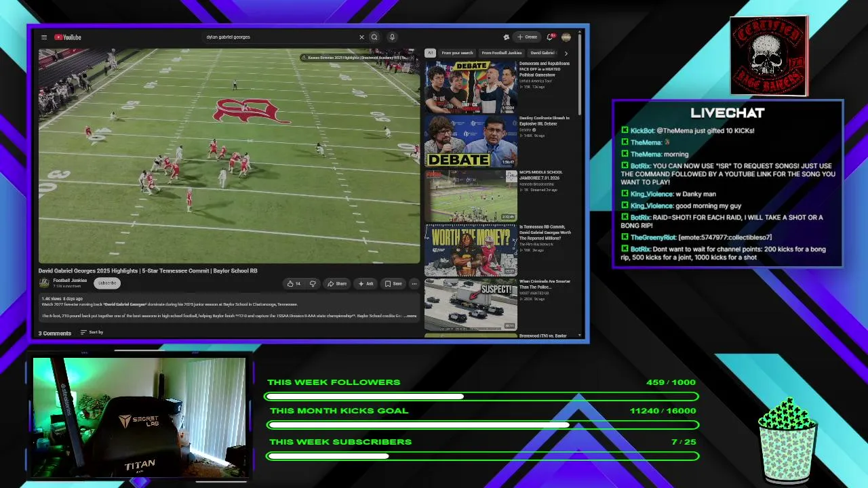Open the 'Worth the Money?' video thumbnail
The width and height of the screenshot is (868, 488).
point(471,250)
